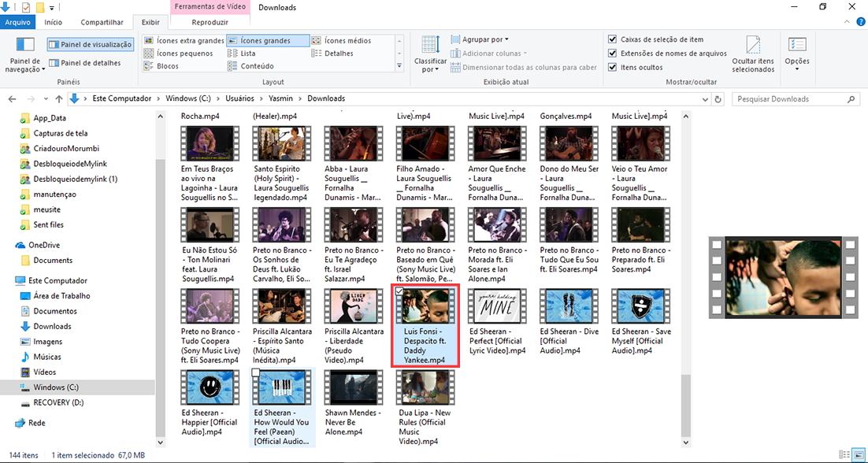
Task: Select Ícones pequenos layout
Action: pyautogui.click(x=179, y=54)
